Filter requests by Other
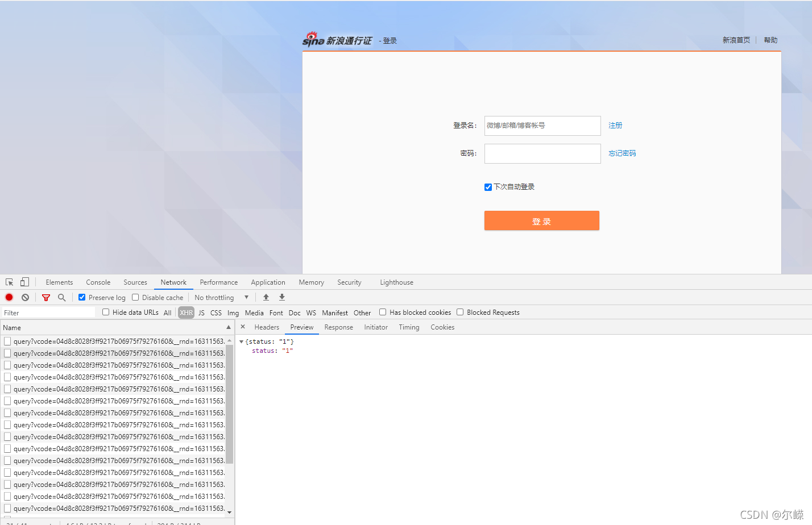Image resolution: width=812 pixels, height=525 pixels. [362, 312]
